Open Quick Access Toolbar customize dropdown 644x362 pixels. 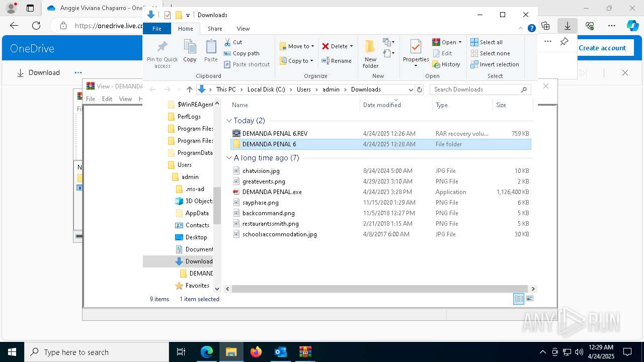coord(188,15)
